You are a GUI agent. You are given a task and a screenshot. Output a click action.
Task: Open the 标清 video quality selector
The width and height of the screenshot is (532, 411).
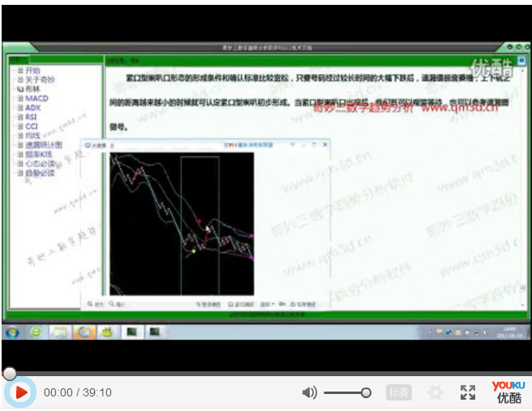(399, 393)
